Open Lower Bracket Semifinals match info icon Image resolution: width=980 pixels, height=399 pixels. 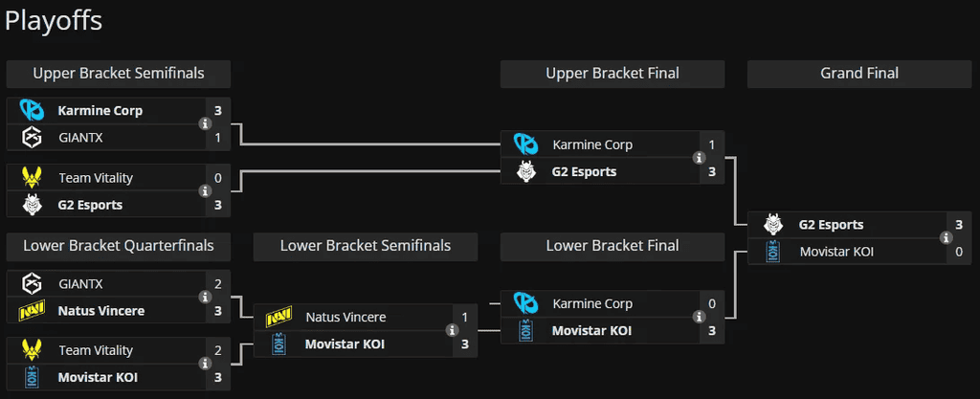coord(452,330)
